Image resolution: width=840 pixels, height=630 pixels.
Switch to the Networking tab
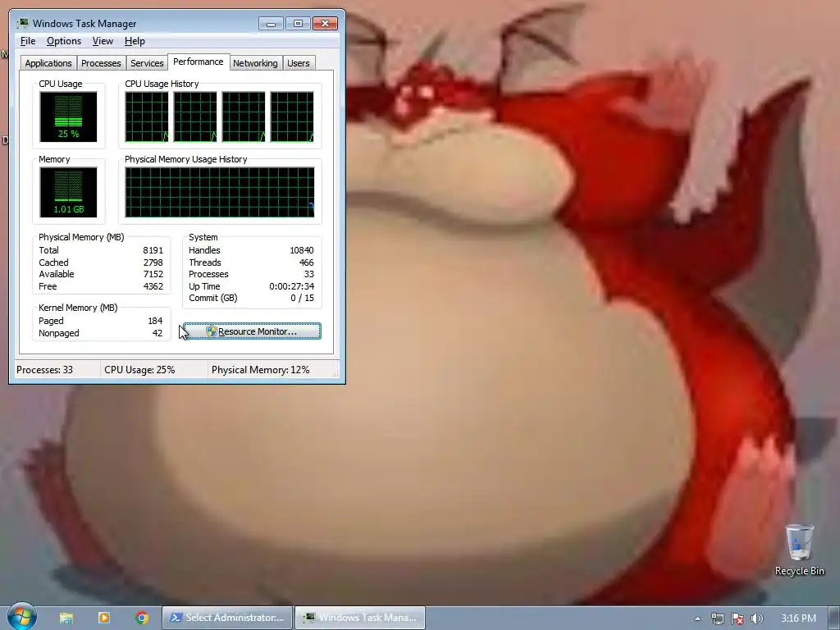click(x=255, y=63)
